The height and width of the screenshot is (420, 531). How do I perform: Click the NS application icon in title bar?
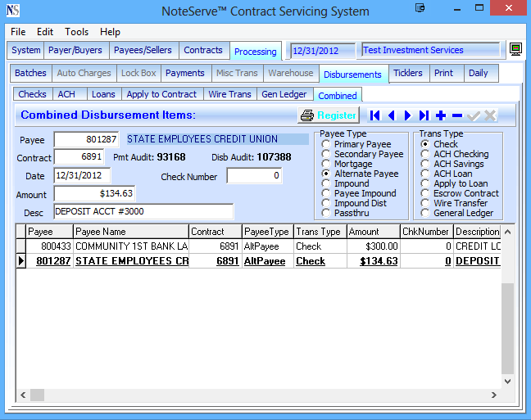(14, 11)
